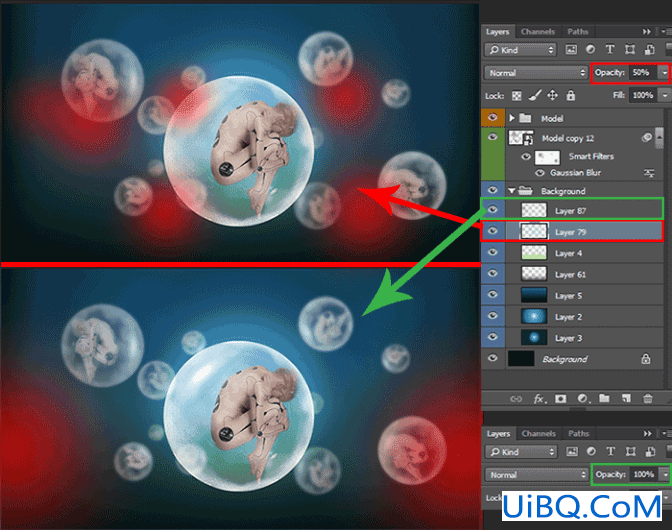Filter by shape layers in lower Layers panel
Image resolution: width=672 pixels, height=531 pixels.
tap(630, 451)
